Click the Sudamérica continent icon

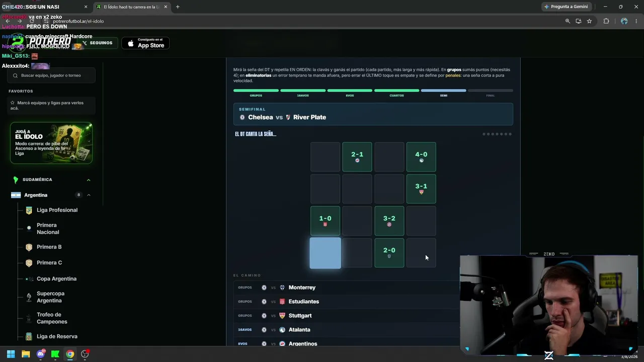click(16, 180)
